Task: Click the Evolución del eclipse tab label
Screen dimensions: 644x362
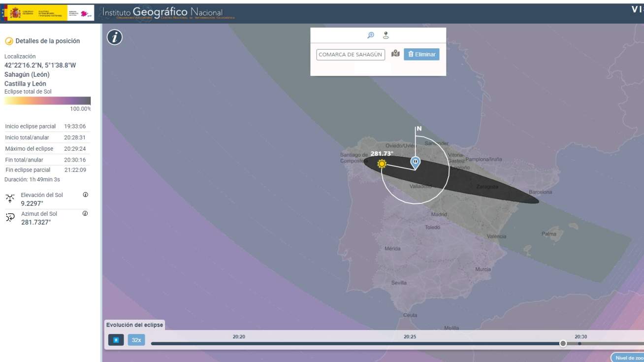Action: [134, 325]
